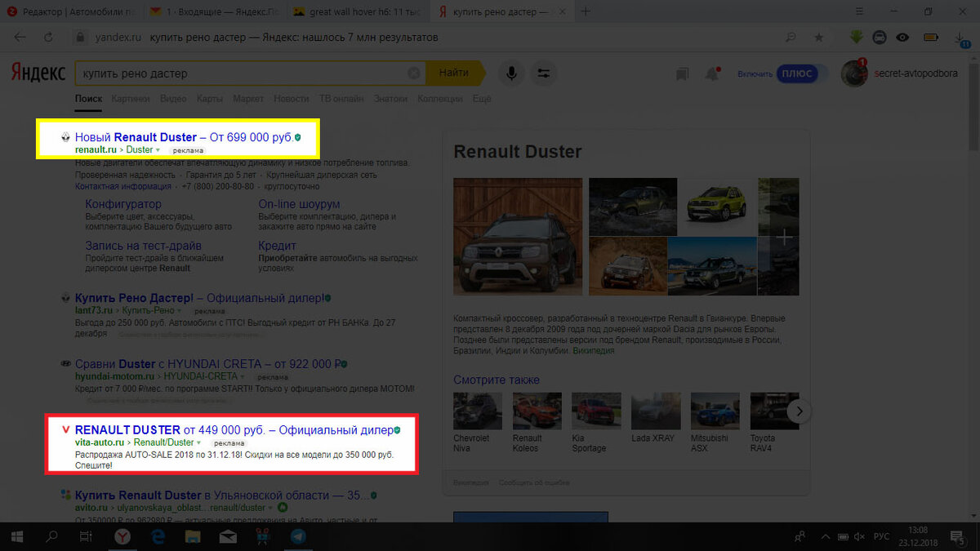This screenshot has width=980, height=551.
Task: Open Telegram from taskbar
Action: pyautogui.click(x=299, y=536)
